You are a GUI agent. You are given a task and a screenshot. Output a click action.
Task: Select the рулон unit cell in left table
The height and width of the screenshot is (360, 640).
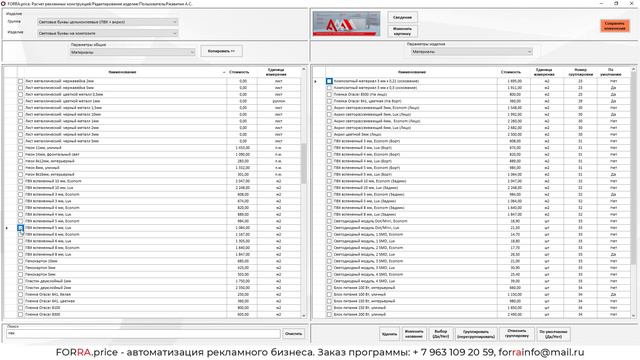pos(279,101)
